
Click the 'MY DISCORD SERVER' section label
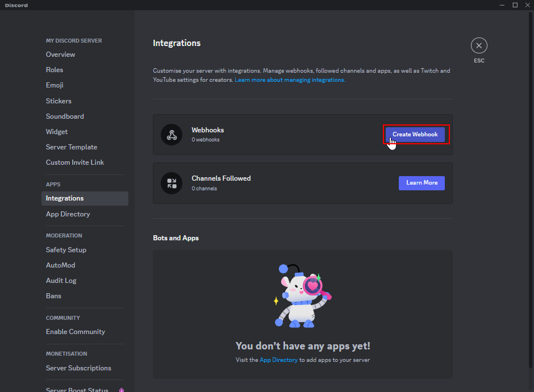point(74,40)
